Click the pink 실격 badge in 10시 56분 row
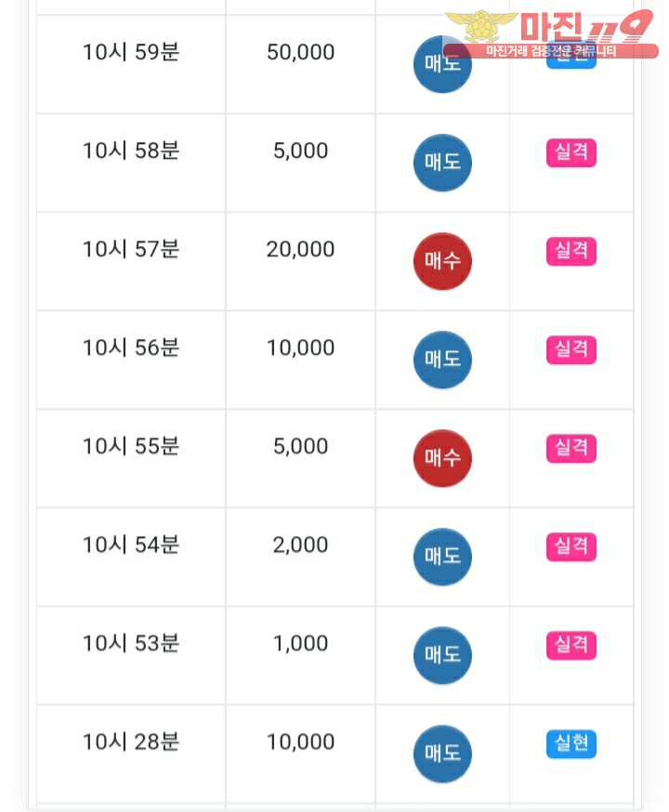669x812 pixels. point(571,349)
